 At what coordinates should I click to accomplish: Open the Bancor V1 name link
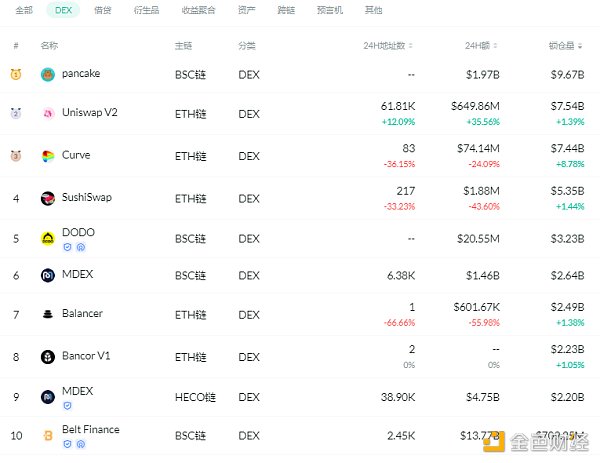coord(85,356)
